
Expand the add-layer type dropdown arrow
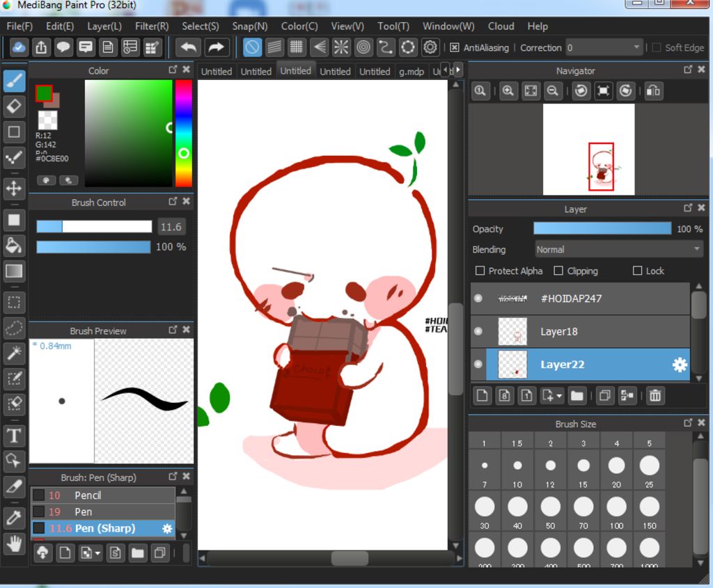click(559, 396)
